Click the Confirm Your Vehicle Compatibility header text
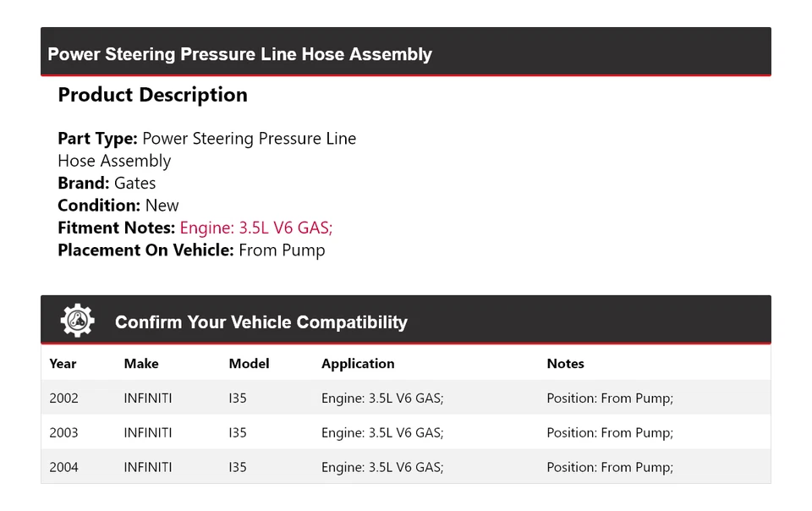This screenshot has height=511, width=812. tap(261, 322)
